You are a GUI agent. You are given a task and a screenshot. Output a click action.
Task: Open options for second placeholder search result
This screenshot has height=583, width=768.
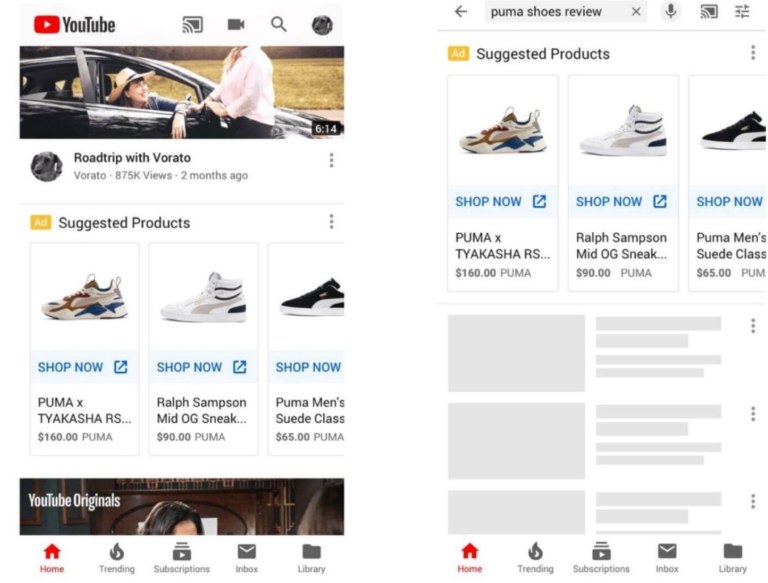click(x=753, y=414)
